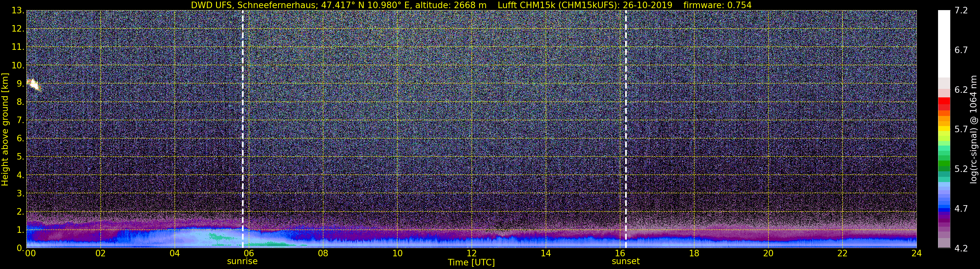Click the time tick label '10'
Screen dimensions: 980x269
point(397,253)
